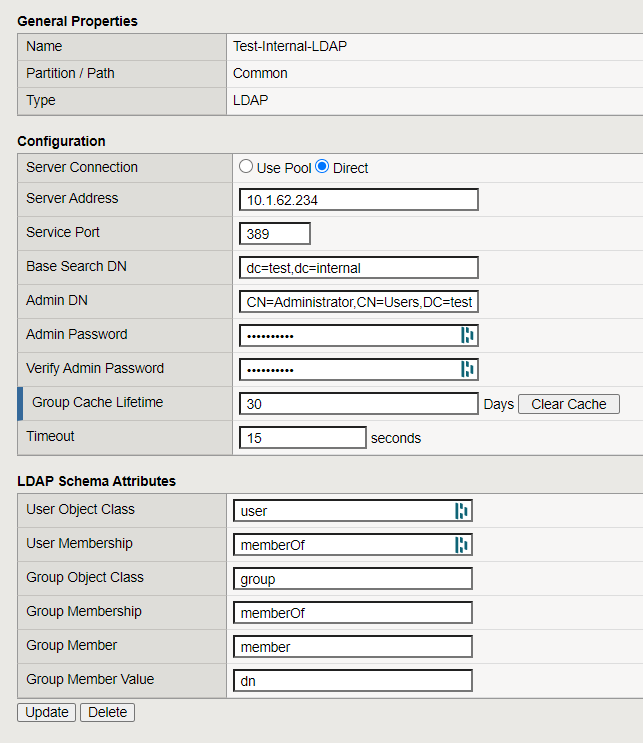
Task: Click the Update button
Action: tap(46, 712)
